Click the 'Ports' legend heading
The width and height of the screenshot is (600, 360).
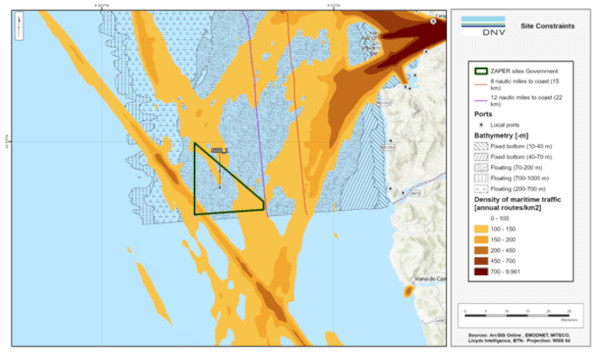click(x=483, y=114)
